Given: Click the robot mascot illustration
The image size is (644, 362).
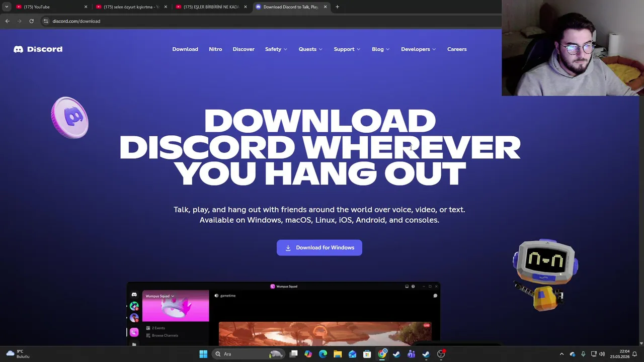Looking at the screenshot, I should (x=545, y=275).
